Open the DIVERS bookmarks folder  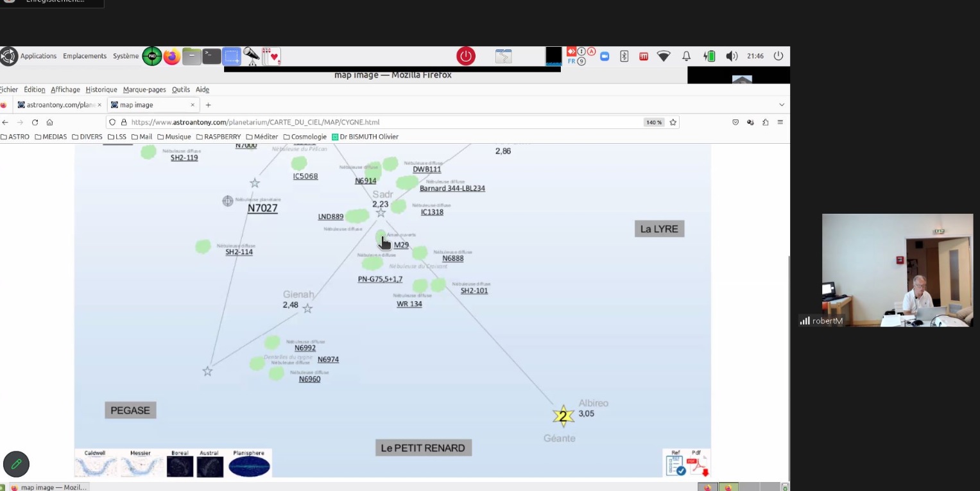point(87,137)
